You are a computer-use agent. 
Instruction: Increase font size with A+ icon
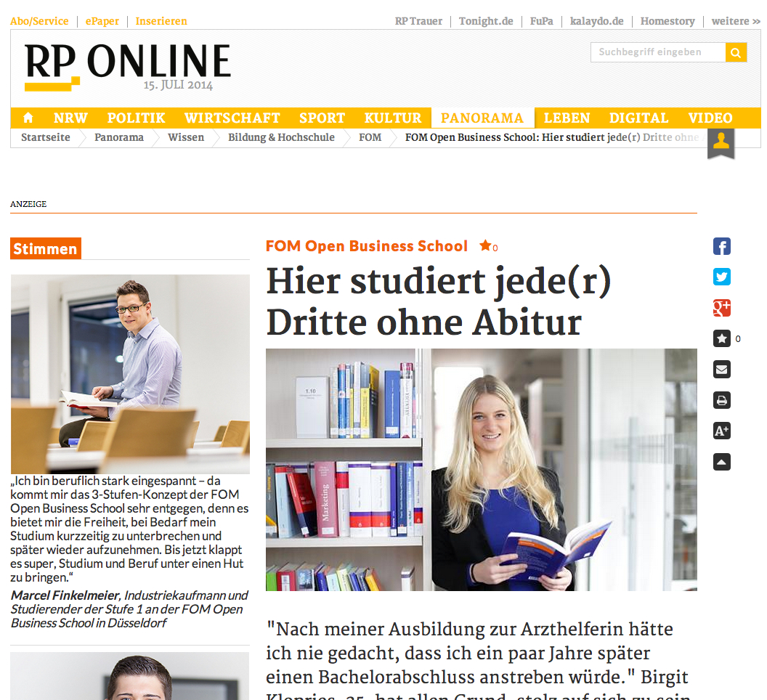(721, 431)
